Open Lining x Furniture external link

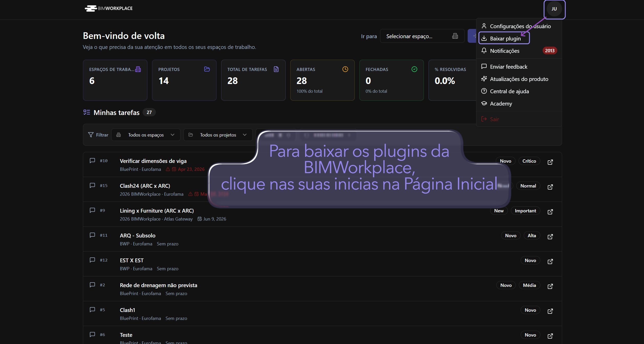pyautogui.click(x=550, y=212)
